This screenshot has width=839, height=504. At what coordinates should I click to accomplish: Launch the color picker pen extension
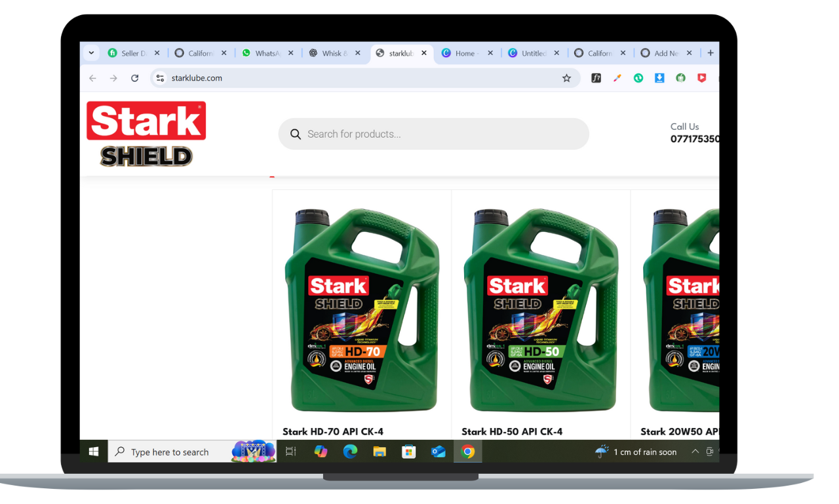click(x=617, y=78)
